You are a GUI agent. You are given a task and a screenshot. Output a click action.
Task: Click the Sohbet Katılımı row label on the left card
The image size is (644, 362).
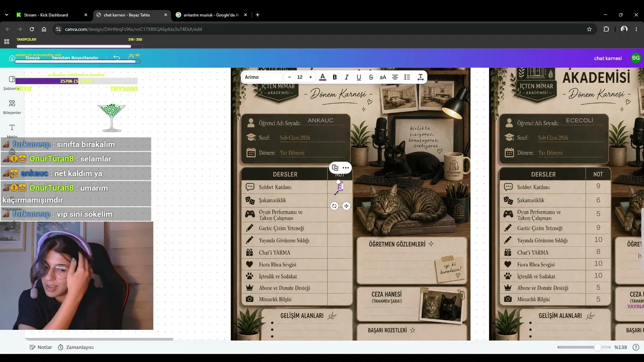[x=275, y=187]
